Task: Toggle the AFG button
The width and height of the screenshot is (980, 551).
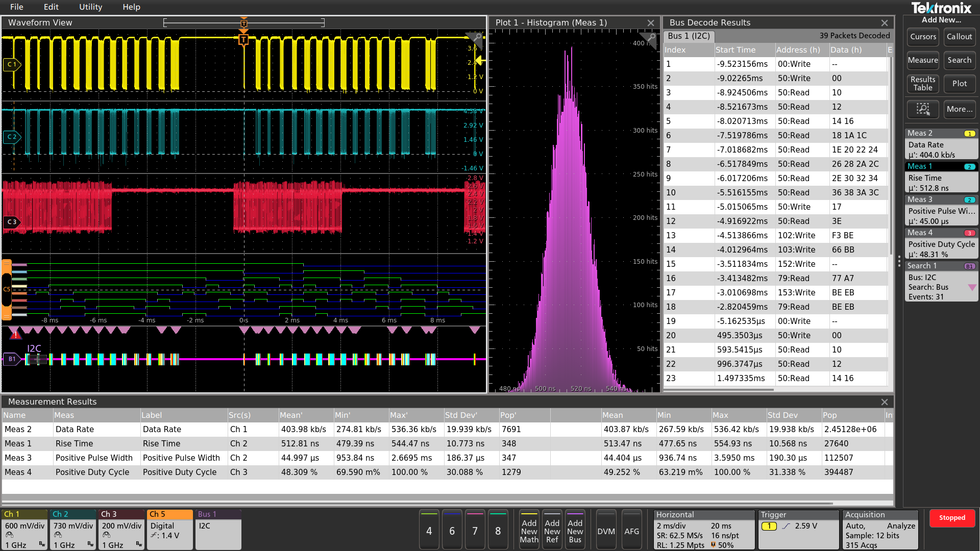Action: click(631, 531)
